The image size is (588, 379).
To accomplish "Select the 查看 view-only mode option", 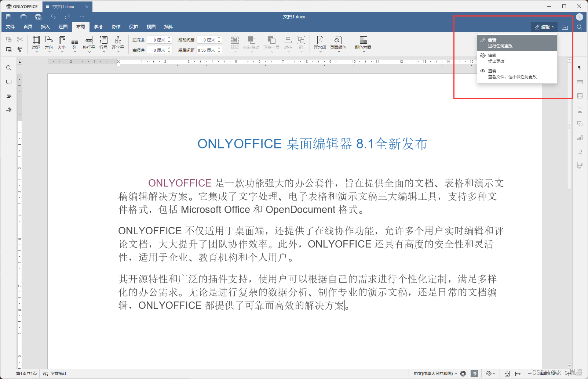I will coord(517,74).
